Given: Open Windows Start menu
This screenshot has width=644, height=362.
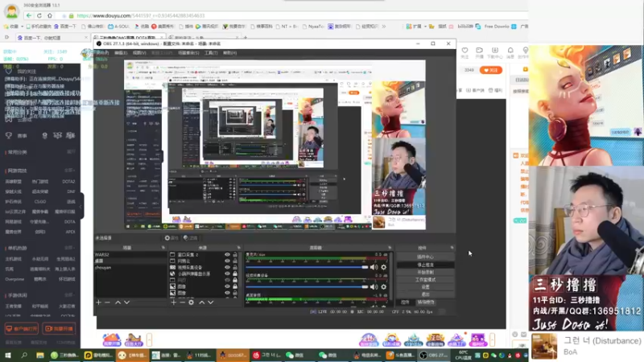Looking at the screenshot, I should 8,356.
